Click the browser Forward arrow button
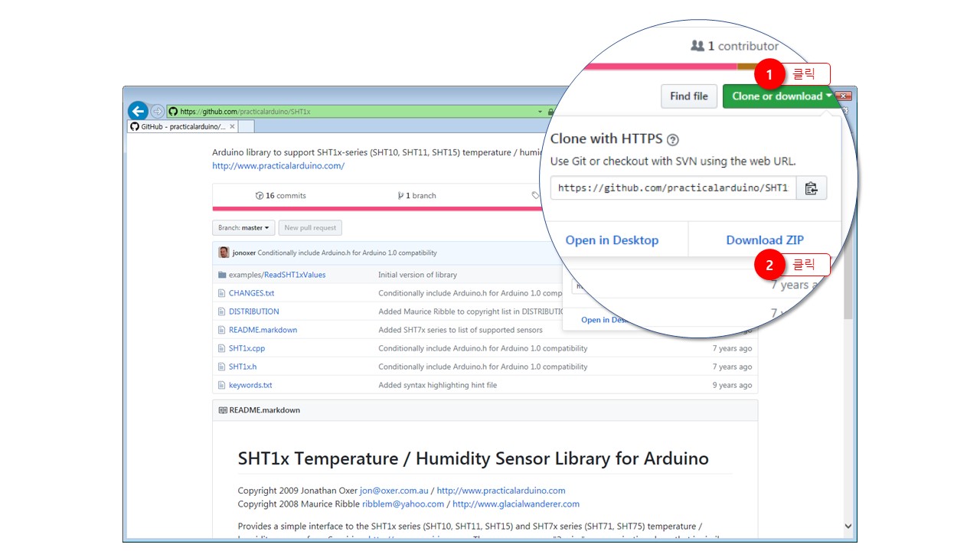 pos(158,111)
